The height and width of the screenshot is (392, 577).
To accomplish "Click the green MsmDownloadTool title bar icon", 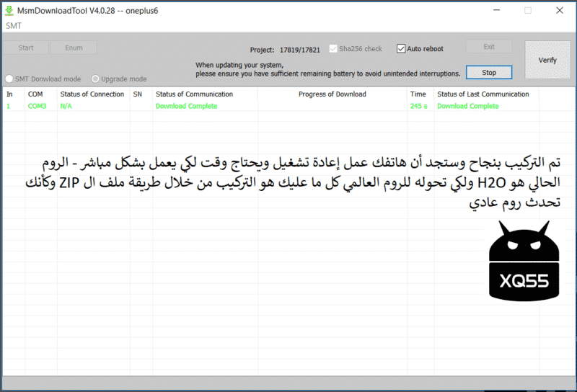I will pos(11,11).
